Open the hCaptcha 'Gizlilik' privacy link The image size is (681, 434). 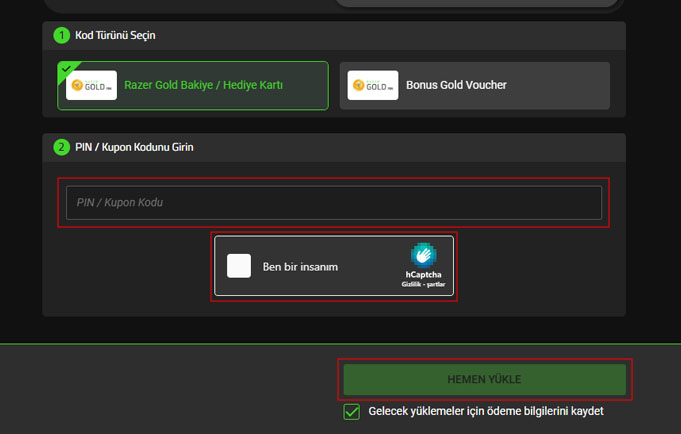[x=411, y=284]
